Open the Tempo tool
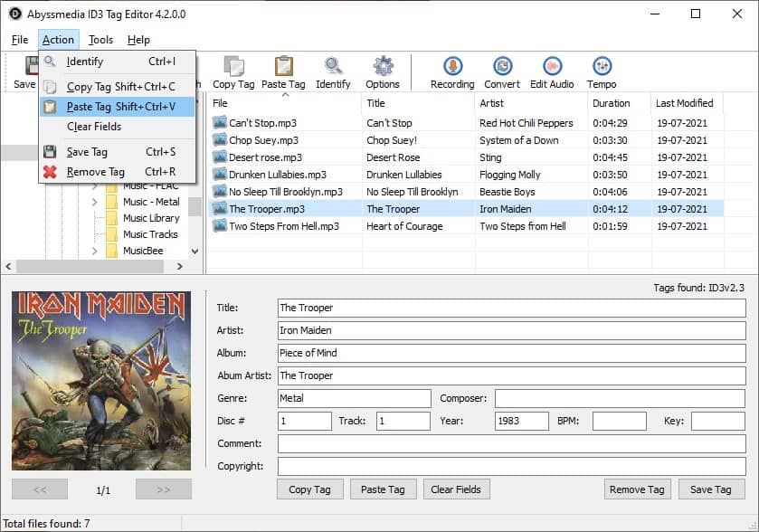This screenshot has height=532, width=759. click(602, 66)
